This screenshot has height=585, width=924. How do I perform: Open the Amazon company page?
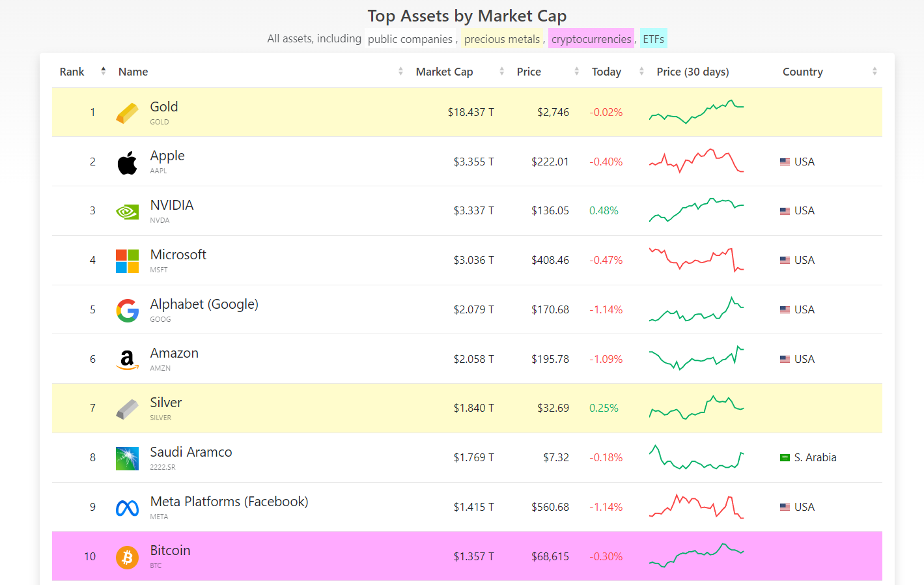click(x=175, y=353)
